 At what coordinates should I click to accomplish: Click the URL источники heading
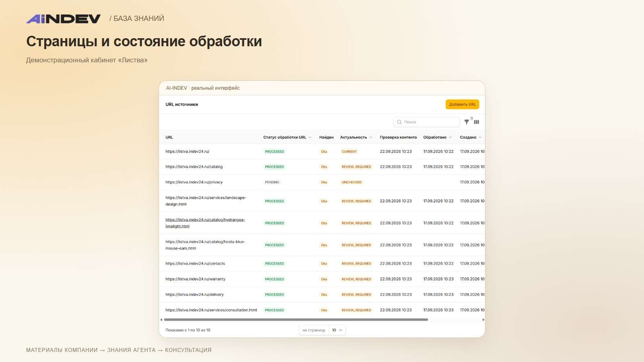pos(182,104)
